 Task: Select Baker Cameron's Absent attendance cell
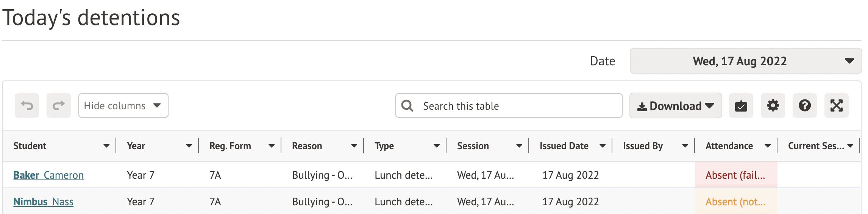[x=735, y=175]
